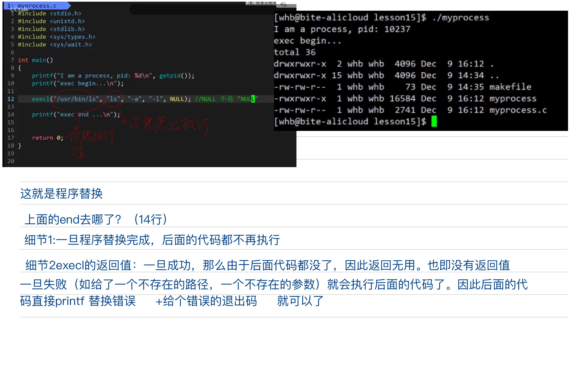Click the red handwritten note 你想怎么执行
588x367 pixels.
[x=169, y=125]
